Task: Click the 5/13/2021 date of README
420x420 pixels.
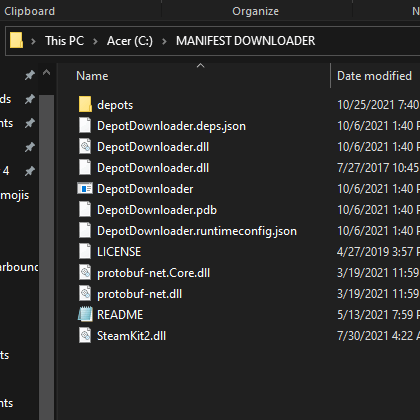Action: coord(378,315)
